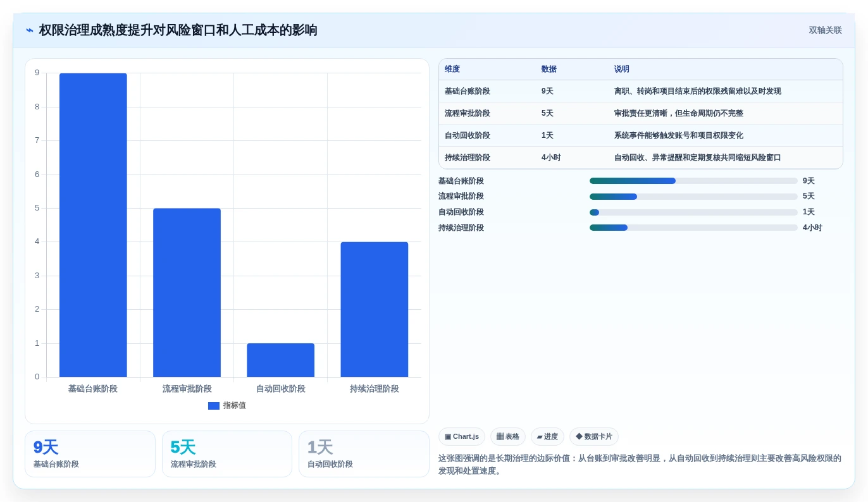
Task: Click the 自动回收阶段 bar in chart
Action: click(x=280, y=360)
